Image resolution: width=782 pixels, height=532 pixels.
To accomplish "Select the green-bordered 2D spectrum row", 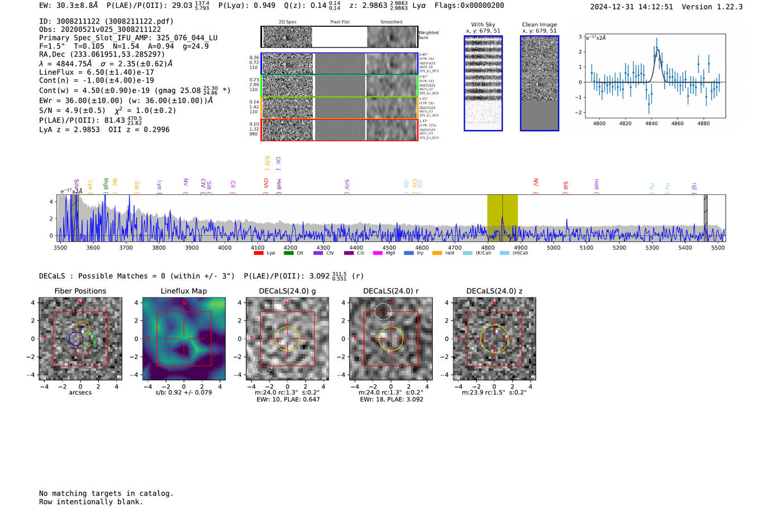I will (339, 86).
